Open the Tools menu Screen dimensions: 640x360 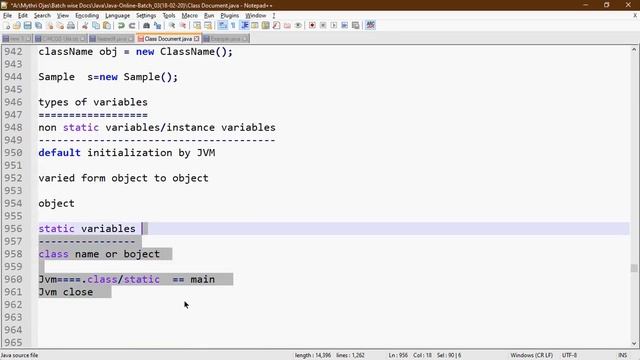pyautogui.click(x=169, y=16)
